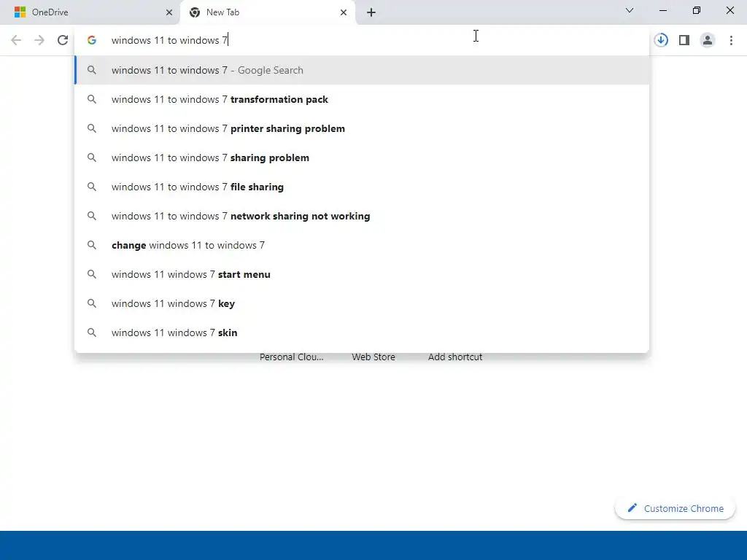Image resolution: width=747 pixels, height=560 pixels.
Task: Select the 'printer sharing problem' suggestion
Action: point(362,128)
